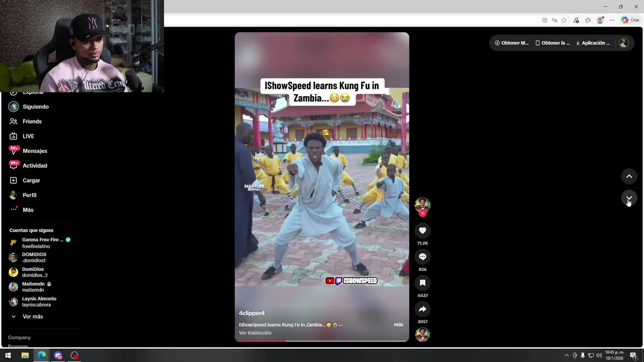Open the notification center icon
This screenshot has height=362, width=644.
pos(635,355)
